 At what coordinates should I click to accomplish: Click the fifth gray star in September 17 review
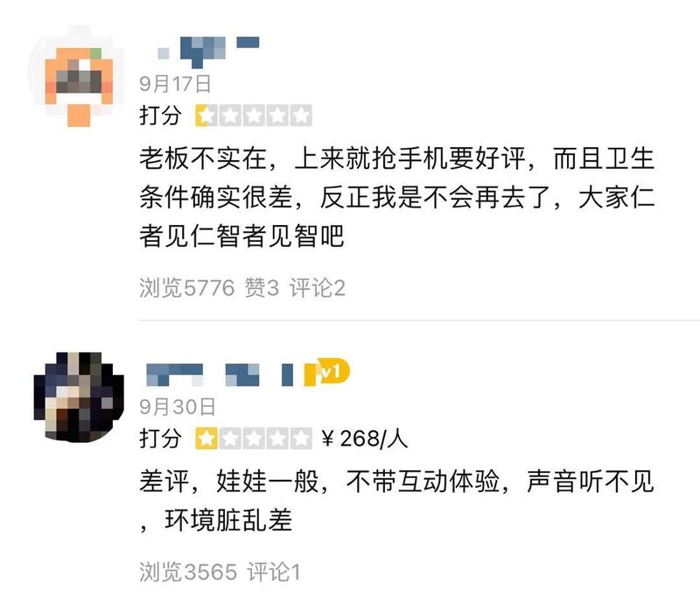301,116
